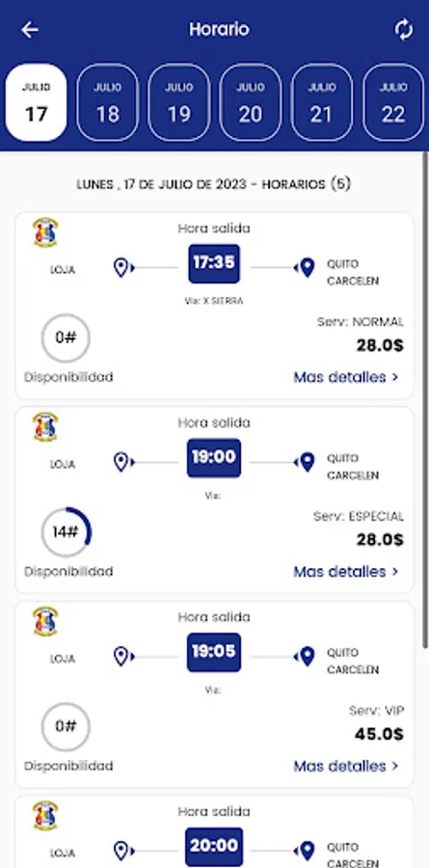Viewport: 429px width, 868px height.
Task: Select the Julio 20 date tab
Action: tap(251, 102)
